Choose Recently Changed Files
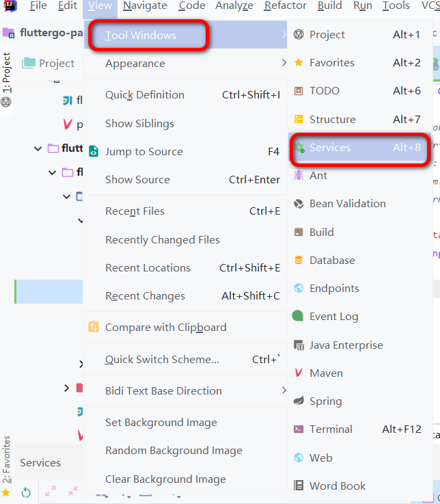The width and height of the screenshot is (440, 504). pos(186,240)
